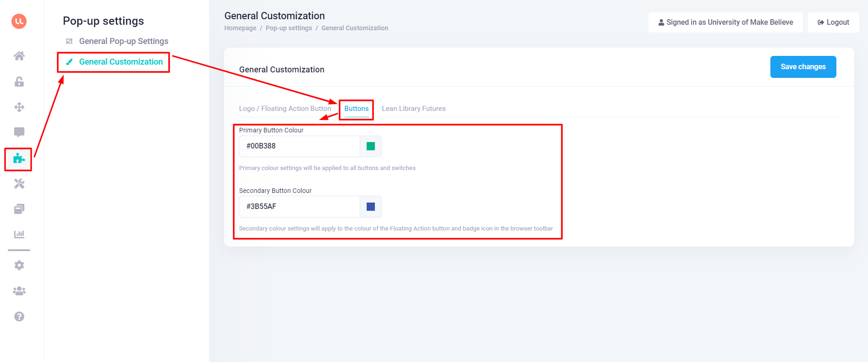Switch to Logo / Floating Action Button tab
This screenshot has width=868, height=362.
click(285, 109)
